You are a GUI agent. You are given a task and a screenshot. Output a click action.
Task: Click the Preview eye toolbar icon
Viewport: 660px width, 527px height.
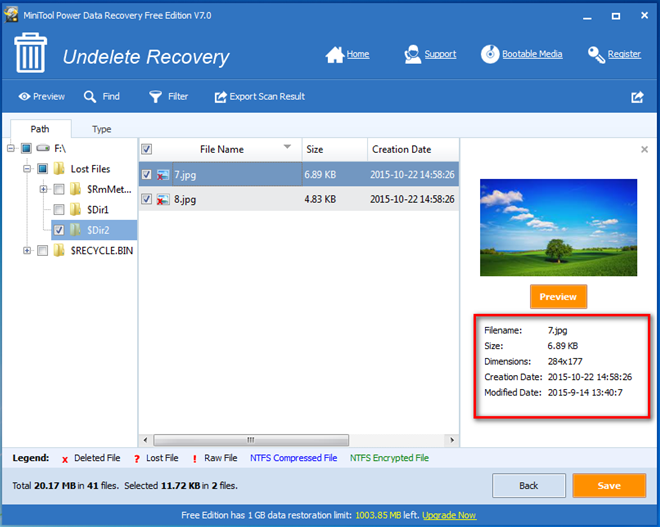[24, 96]
